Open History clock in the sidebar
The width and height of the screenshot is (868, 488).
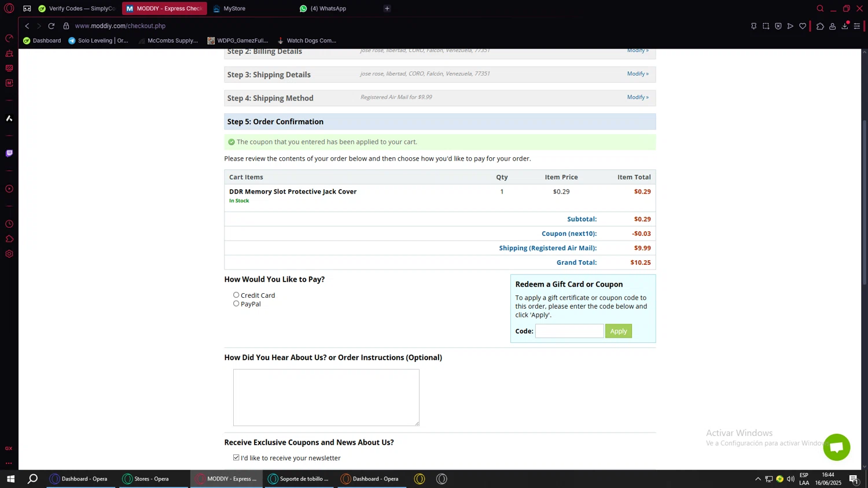(9, 224)
